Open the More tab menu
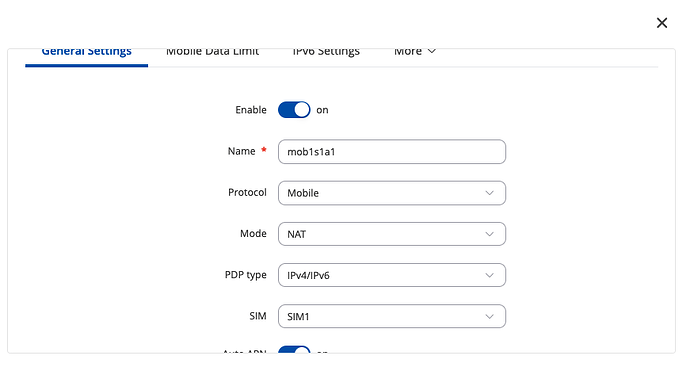 pyautogui.click(x=415, y=51)
